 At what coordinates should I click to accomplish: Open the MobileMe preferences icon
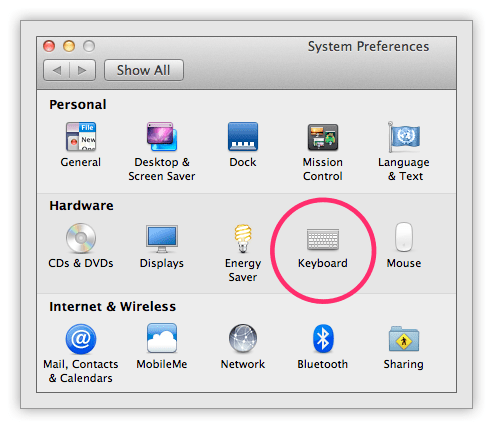(x=162, y=338)
